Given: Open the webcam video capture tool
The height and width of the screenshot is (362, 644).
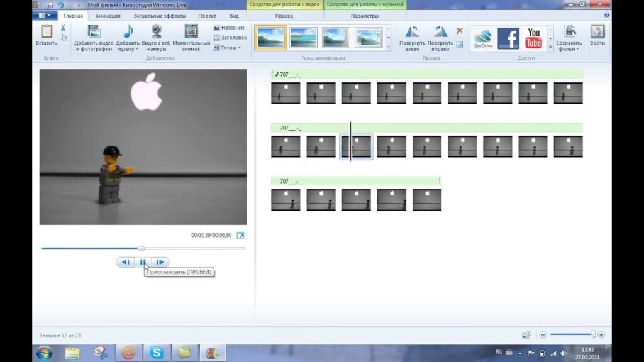Looking at the screenshot, I should pos(156,33).
